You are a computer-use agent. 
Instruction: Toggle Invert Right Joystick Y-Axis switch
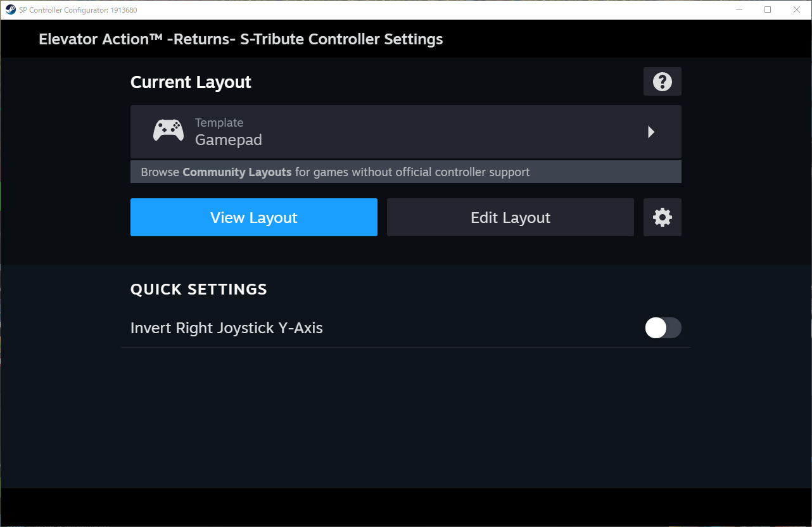[x=663, y=328]
